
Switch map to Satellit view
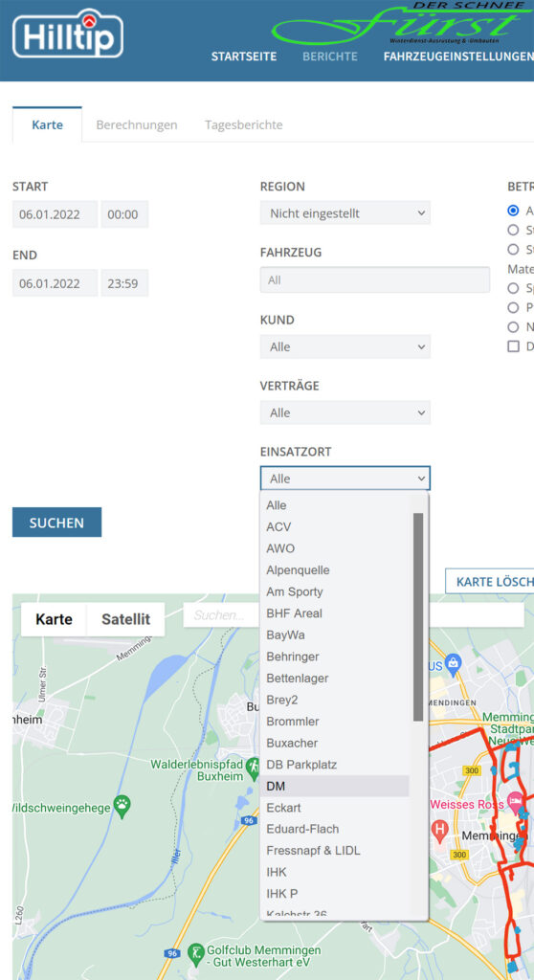[x=125, y=619]
